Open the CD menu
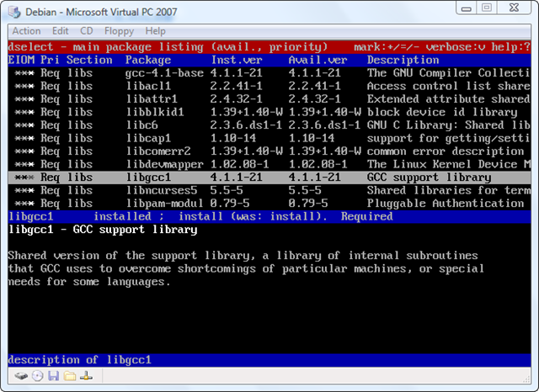This screenshot has width=539, height=392. pos(86,31)
